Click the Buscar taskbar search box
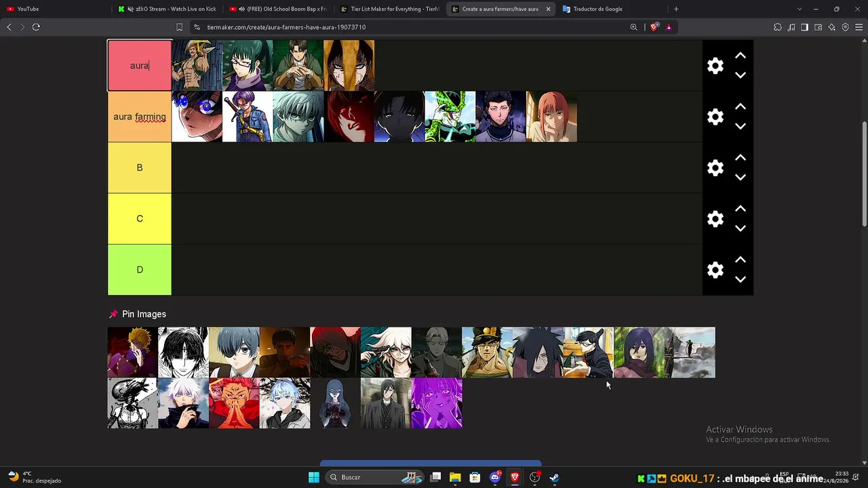The height and width of the screenshot is (488, 868). point(375,477)
